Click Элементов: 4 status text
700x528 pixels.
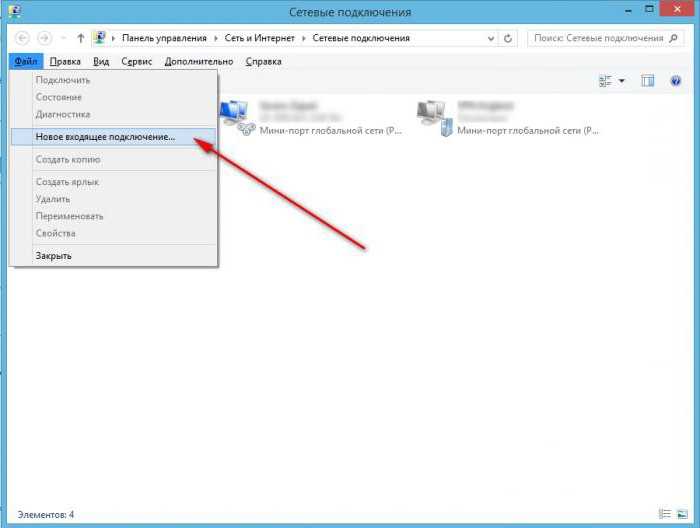coord(46,514)
